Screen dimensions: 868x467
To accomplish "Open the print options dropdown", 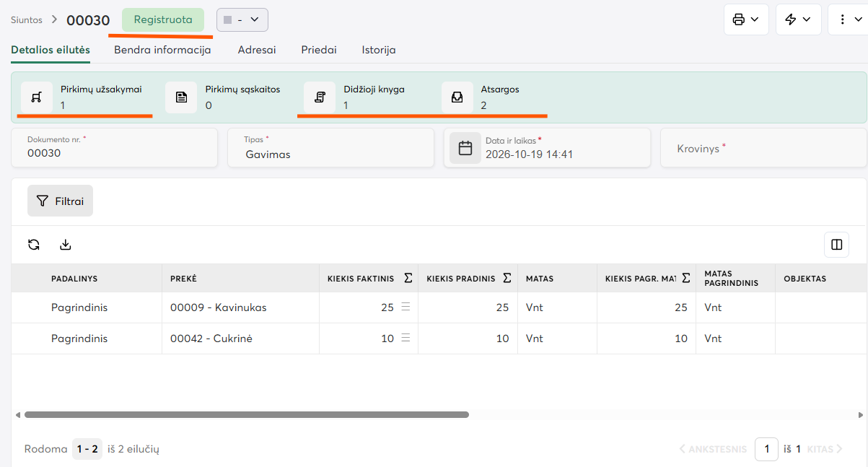I will (x=745, y=19).
